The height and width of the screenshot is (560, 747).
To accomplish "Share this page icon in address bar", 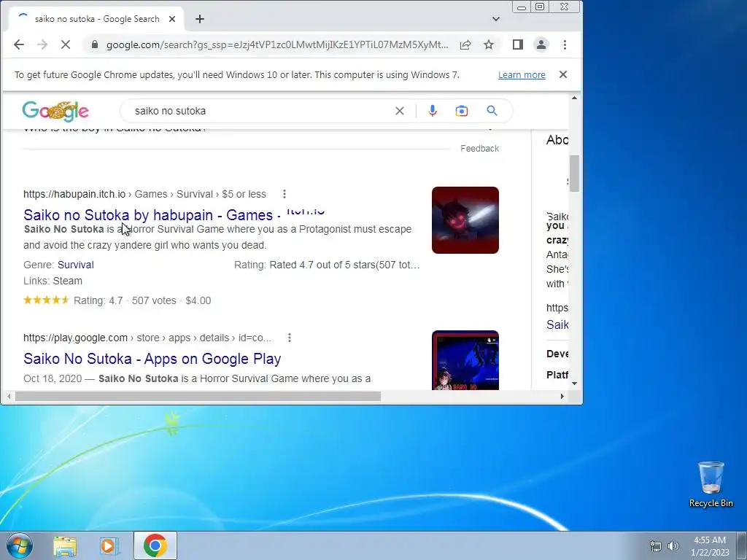I will (465, 44).
